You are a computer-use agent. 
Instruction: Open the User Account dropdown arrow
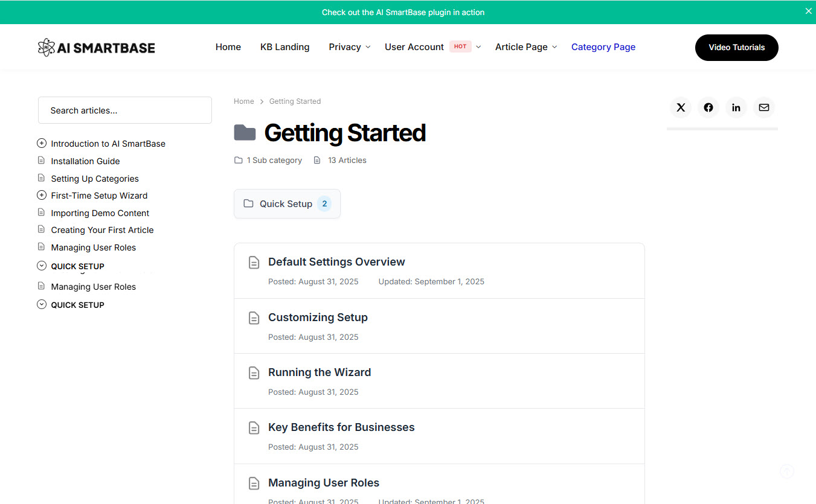tap(478, 47)
